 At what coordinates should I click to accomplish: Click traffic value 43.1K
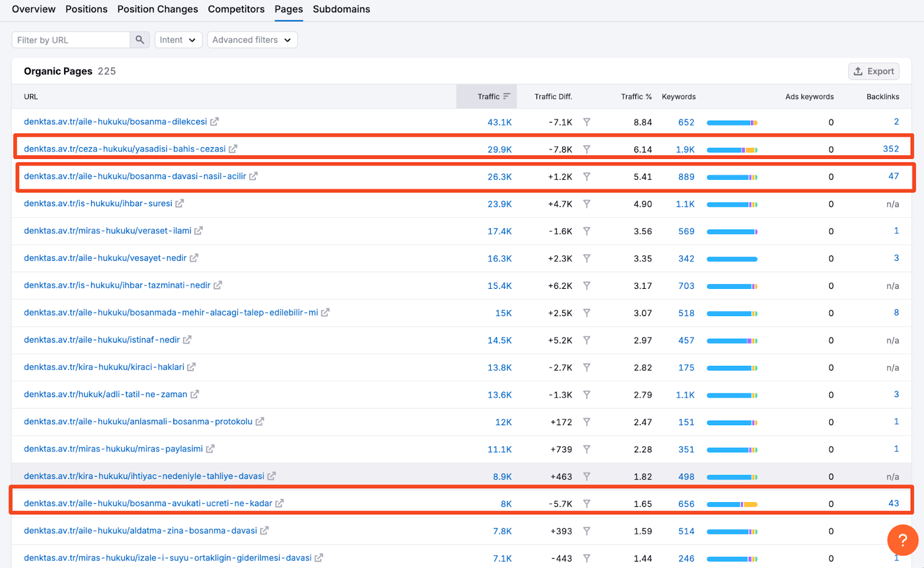point(500,122)
